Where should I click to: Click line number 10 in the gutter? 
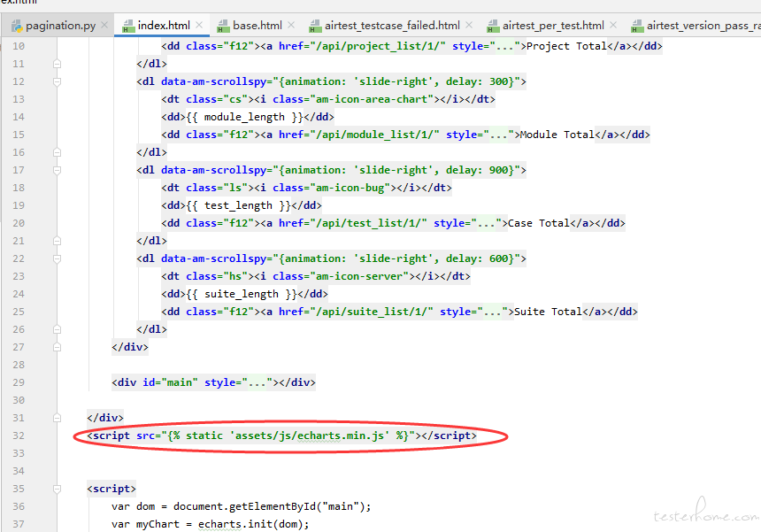[19, 46]
